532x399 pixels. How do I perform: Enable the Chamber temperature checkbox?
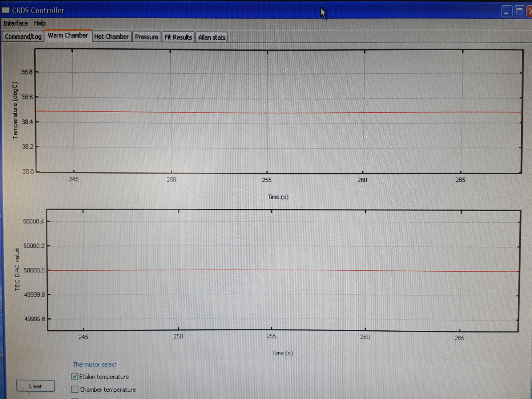(75, 389)
